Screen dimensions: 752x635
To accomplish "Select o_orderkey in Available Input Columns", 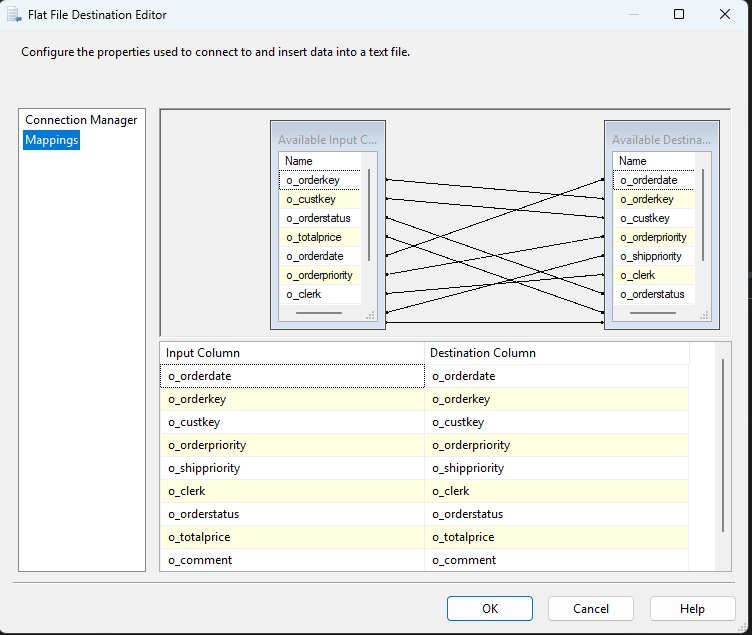I will (x=319, y=180).
